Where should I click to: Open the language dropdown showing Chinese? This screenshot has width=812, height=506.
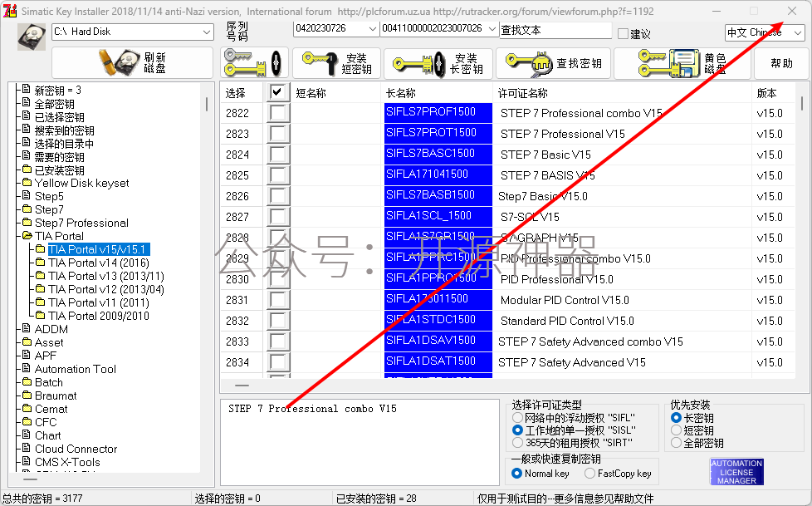coord(765,32)
